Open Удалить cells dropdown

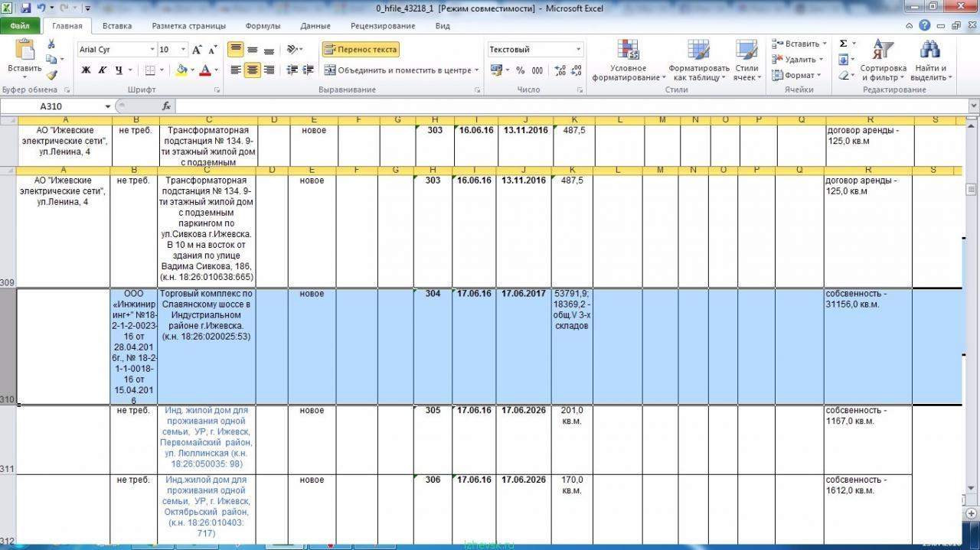click(797, 60)
